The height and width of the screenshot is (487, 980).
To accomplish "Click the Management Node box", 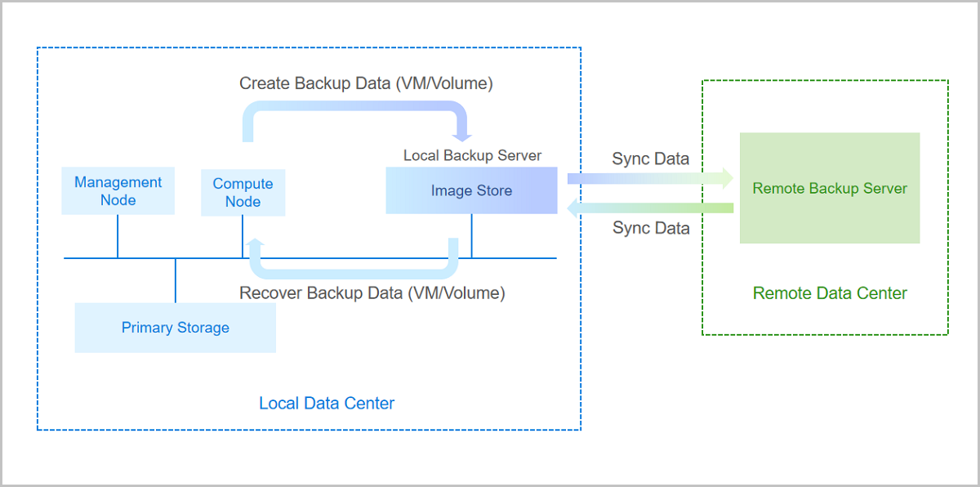I will point(118,191).
